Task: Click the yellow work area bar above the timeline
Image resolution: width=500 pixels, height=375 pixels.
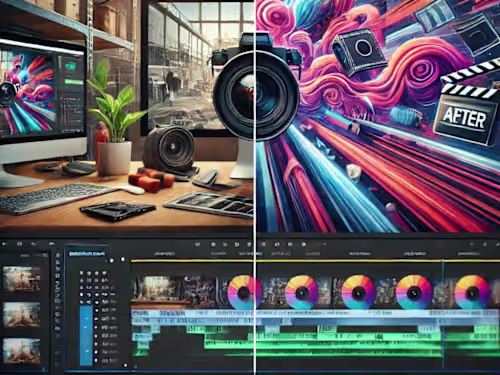Action: [315, 261]
